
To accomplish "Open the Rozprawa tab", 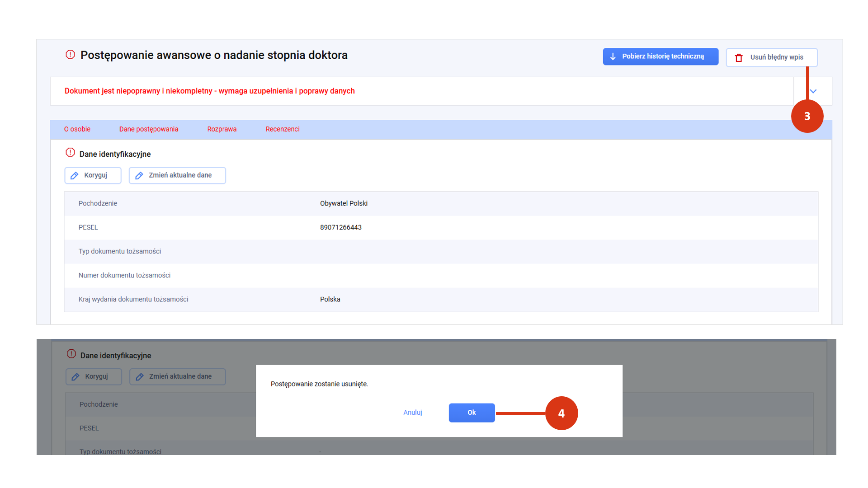I will click(x=222, y=129).
